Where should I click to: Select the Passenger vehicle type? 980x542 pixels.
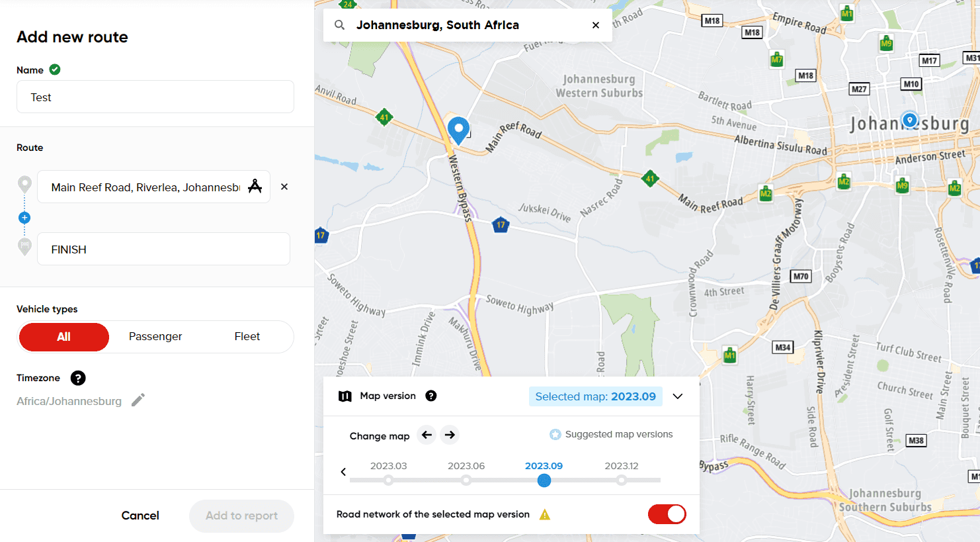click(155, 337)
